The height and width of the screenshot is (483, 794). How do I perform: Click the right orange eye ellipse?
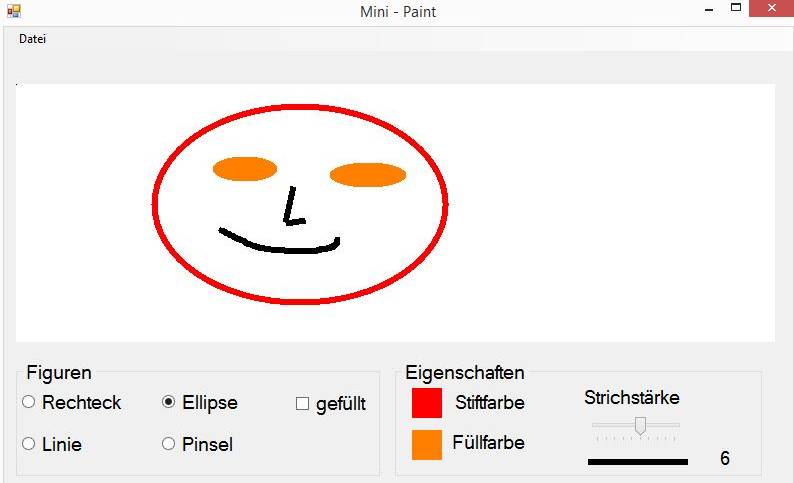(x=368, y=175)
